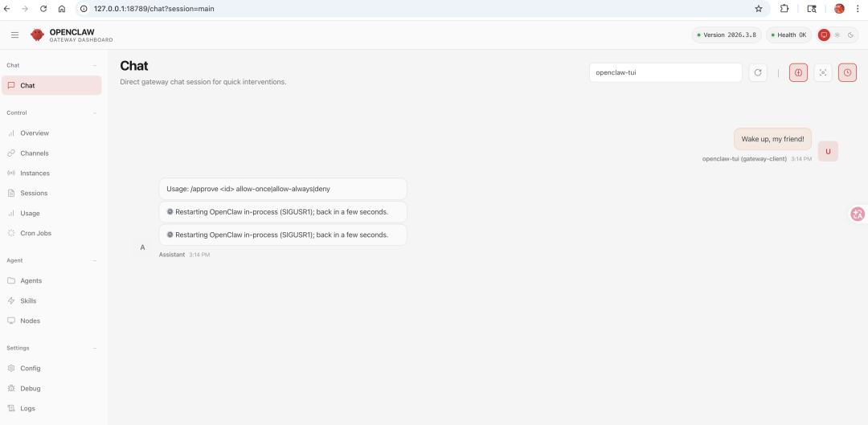868x425 pixels.
Task: Open browser extensions puzzle icon
Action: pos(784,9)
